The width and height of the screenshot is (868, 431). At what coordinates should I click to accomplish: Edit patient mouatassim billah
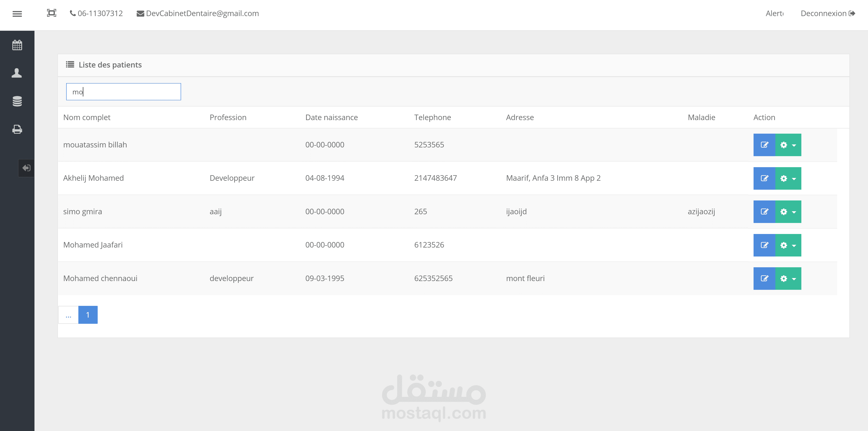point(764,145)
